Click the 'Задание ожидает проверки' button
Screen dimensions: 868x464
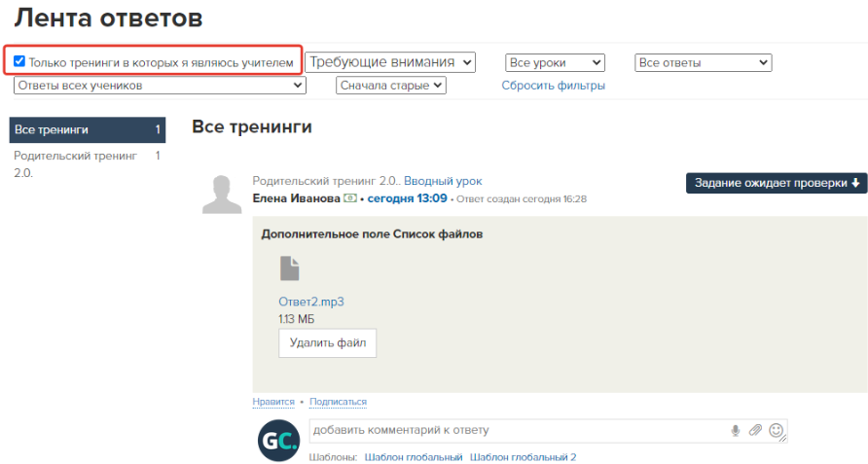tap(777, 183)
